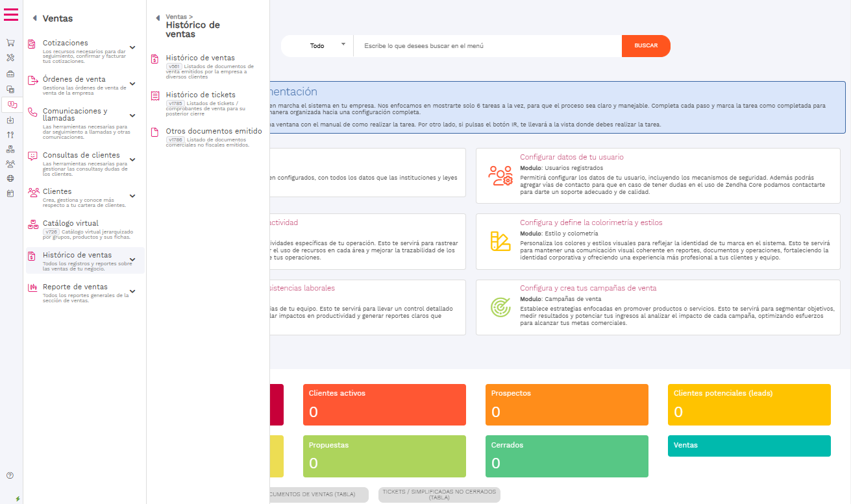Open the shopping cart sidebar icon
Screen dimensions: 851x504
click(10, 43)
